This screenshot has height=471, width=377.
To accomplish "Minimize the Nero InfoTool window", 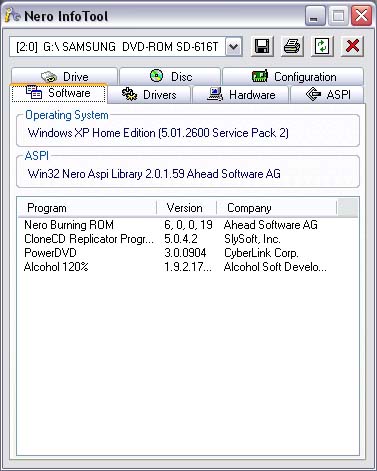I will (x=315, y=16).
